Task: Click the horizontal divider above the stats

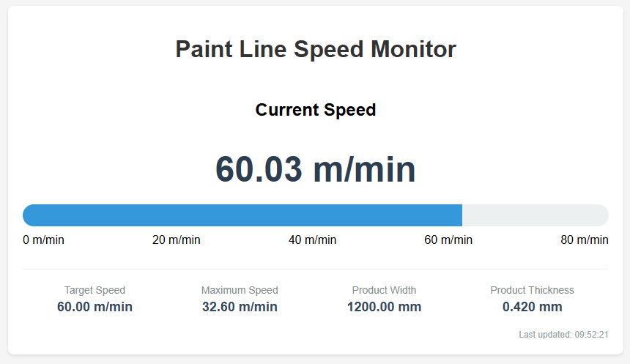Action: pyautogui.click(x=315, y=269)
